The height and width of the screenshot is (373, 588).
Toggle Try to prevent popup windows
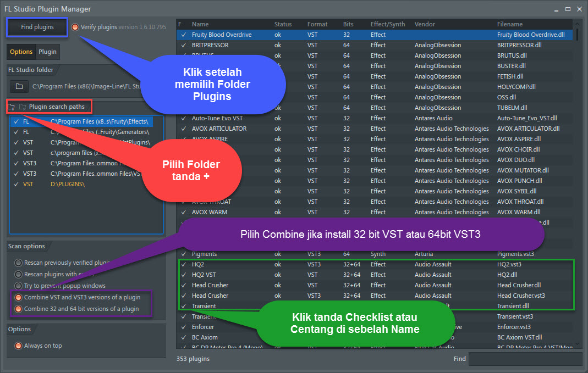pos(18,286)
